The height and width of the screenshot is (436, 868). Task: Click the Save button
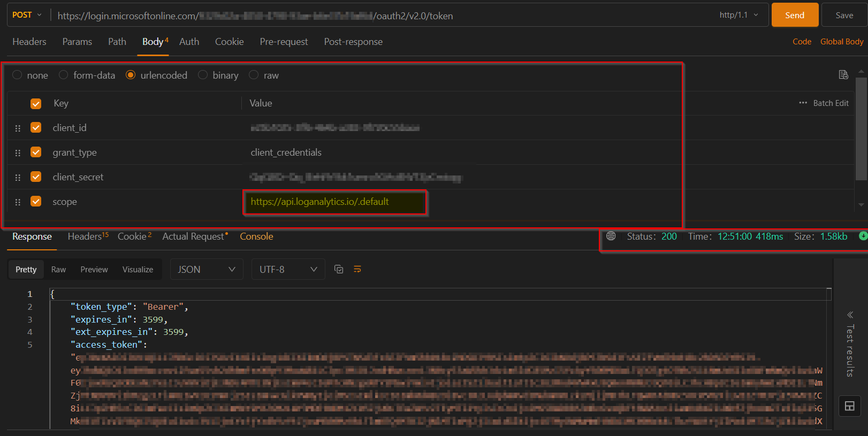(x=844, y=15)
